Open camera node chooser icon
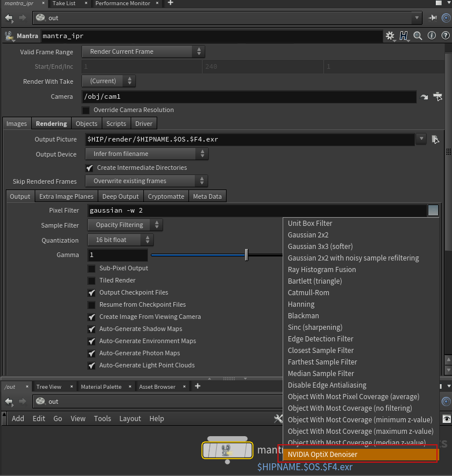The height and width of the screenshot is (476, 452). coord(438,96)
